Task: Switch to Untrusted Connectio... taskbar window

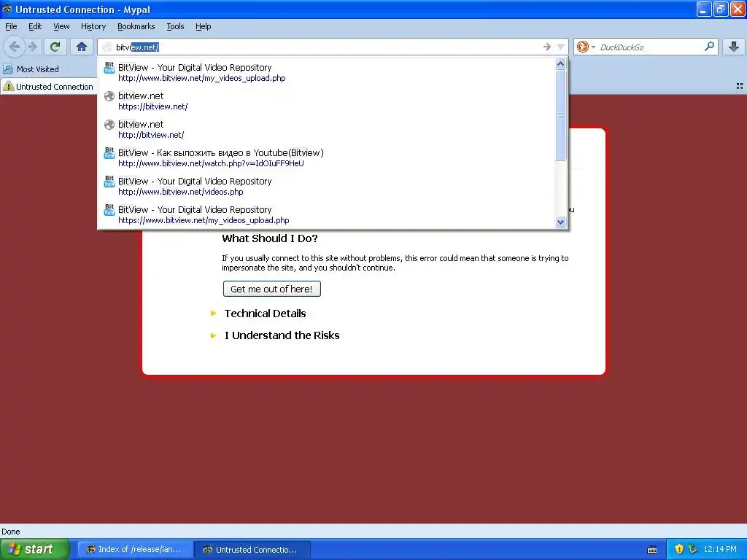Action: (252, 550)
